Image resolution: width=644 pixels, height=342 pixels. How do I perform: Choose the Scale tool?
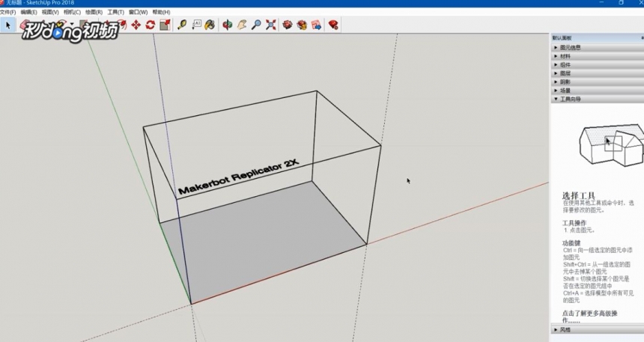(x=165, y=25)
